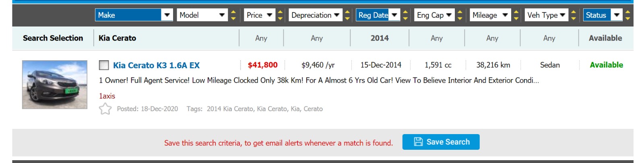644x163 pixels.
Task: Click the favorite star icon
Action: [x=105, y=109]
